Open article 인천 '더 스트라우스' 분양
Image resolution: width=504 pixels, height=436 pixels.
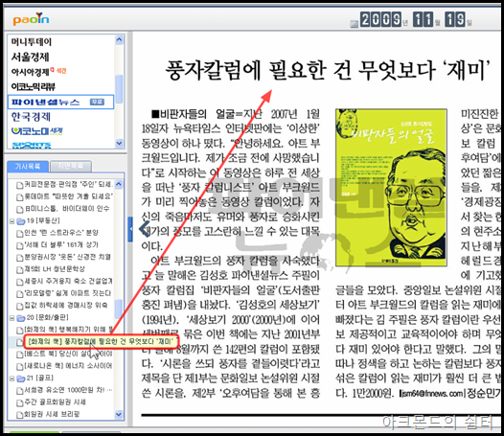61,233
